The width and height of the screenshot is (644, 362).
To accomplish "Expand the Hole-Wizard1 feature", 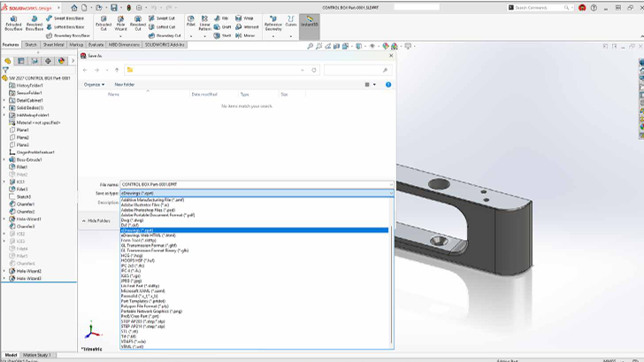I will (x=4, y=219).
